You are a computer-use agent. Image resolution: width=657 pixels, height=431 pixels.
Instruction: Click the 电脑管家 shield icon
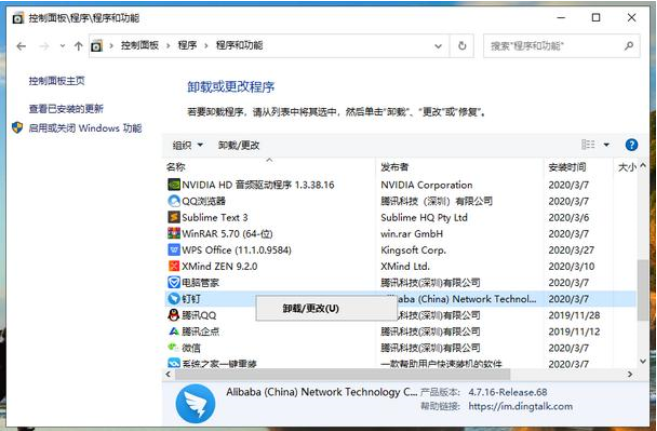[173, 283]
